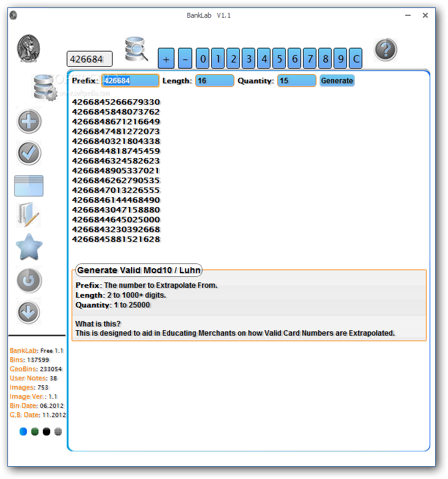Open the database settings gear icon
This screenshot has height=479, width=448.
tap(45, 88)
